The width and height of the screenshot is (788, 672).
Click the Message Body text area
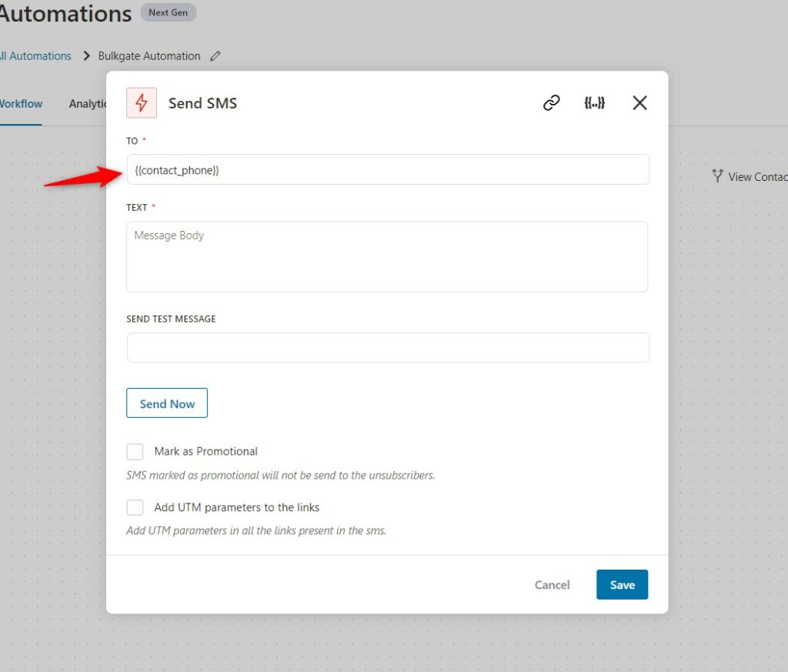pyautogui.click(x=387, y=256)
